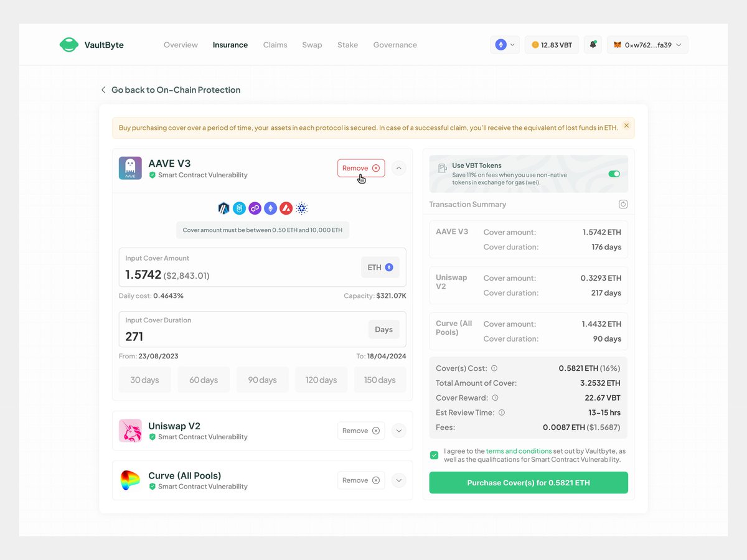Screen dimensions: 747x560
Task: Click the From date 23/08/2023
Action: pyautogui.click(x=158, y=357)
